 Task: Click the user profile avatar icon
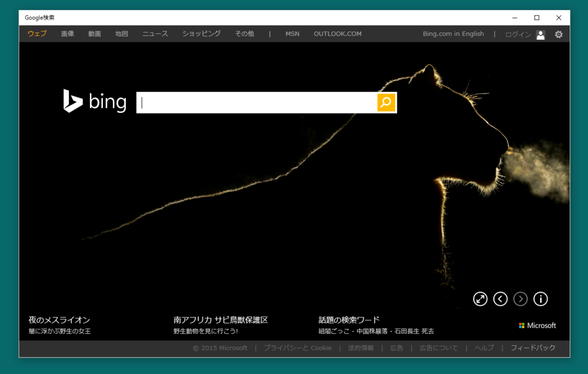click(x=540, y=34)
